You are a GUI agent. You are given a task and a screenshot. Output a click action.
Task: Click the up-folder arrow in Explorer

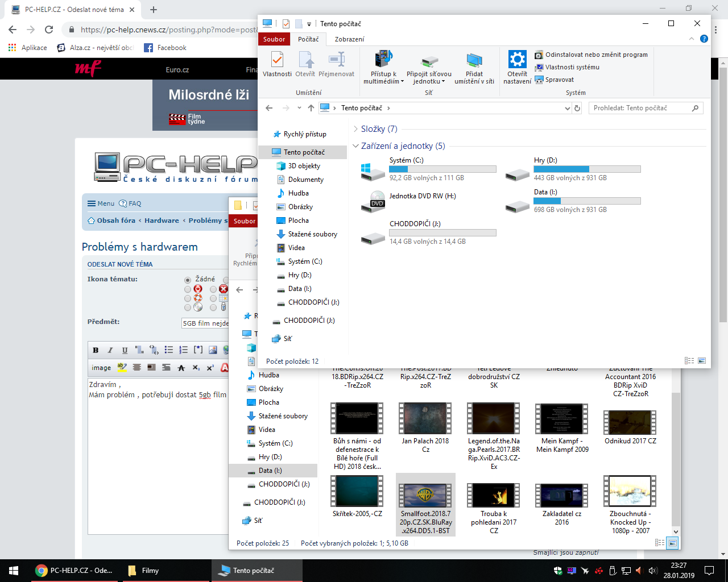click(311, 108)
